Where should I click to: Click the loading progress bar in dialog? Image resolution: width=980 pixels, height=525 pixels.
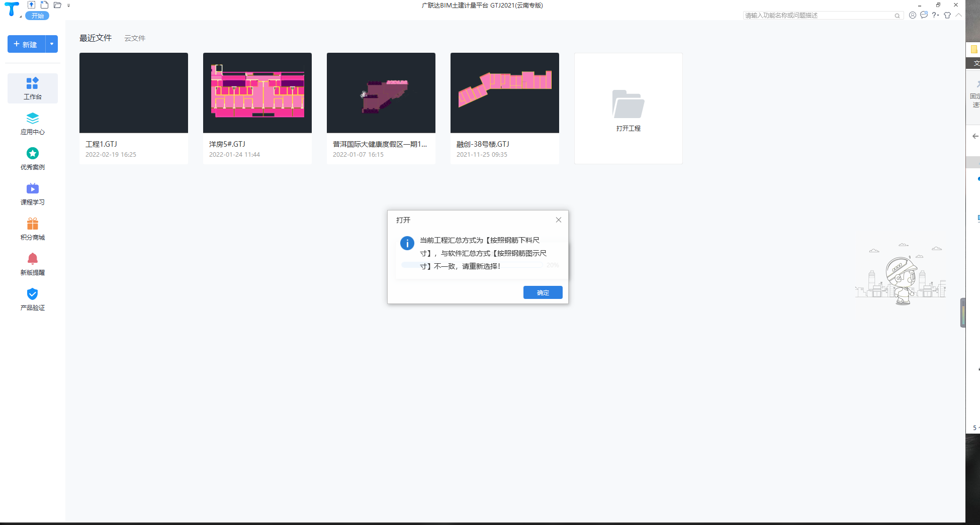(472, 265)
